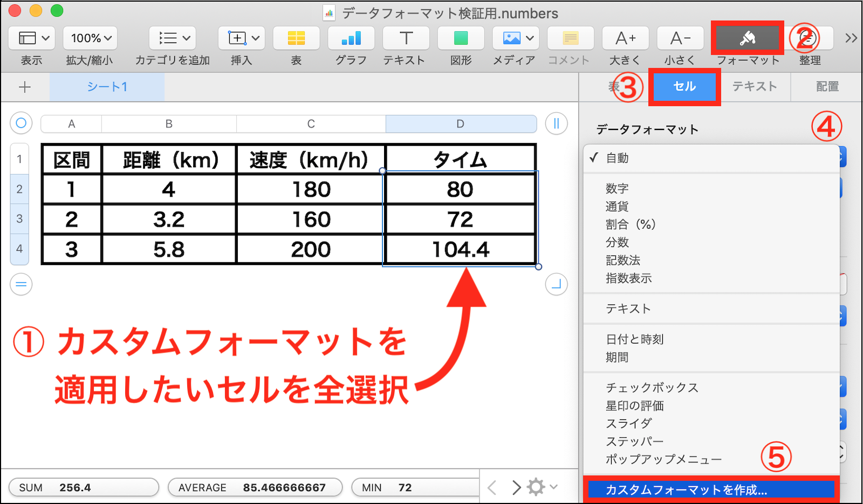Open the メディア media dropdown

tap(516, 38)
